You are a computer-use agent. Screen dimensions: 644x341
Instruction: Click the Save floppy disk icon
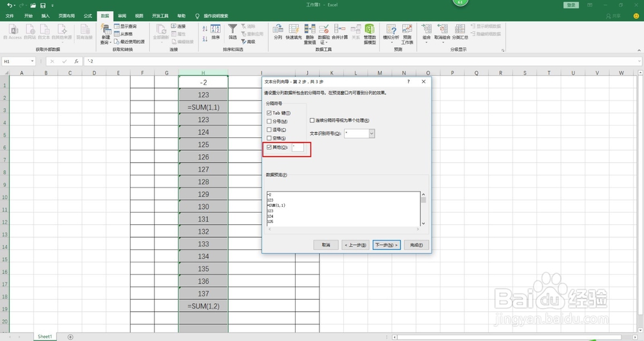[x=43, y=5]
